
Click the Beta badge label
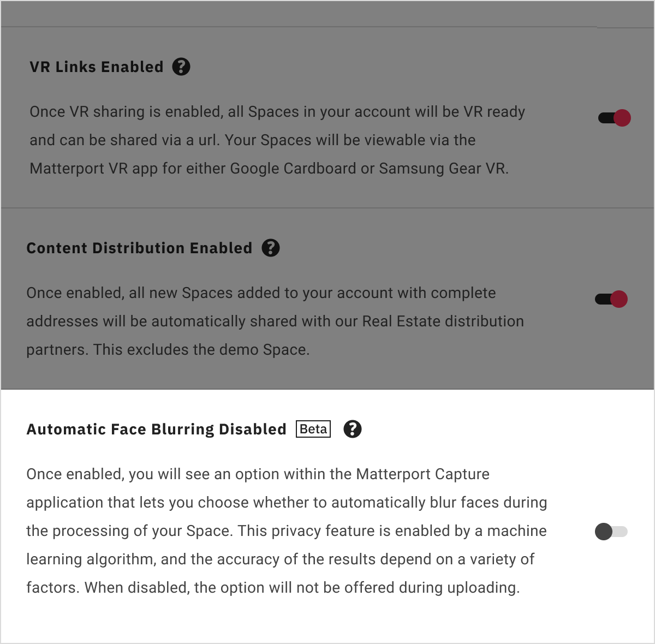313,429
